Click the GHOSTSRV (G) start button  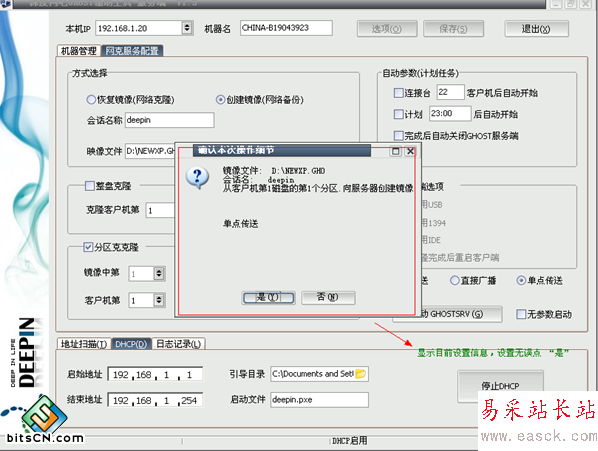point(461,314)
